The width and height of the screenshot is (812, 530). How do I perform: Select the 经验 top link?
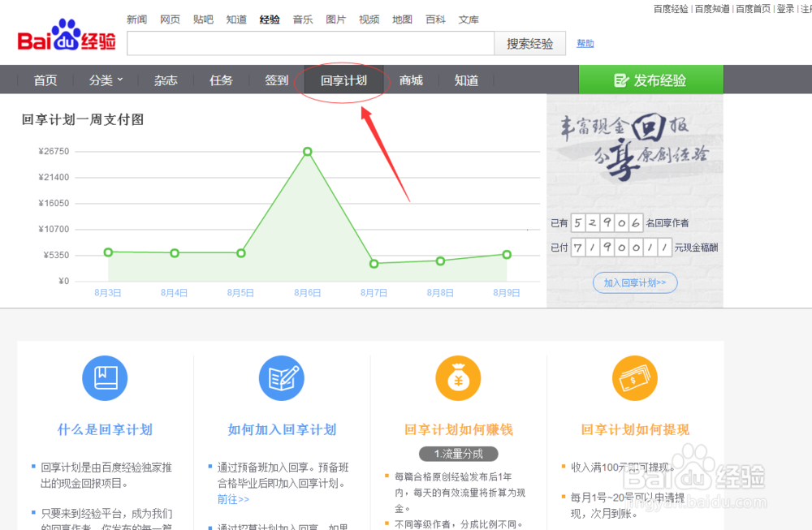click(270, 19)
